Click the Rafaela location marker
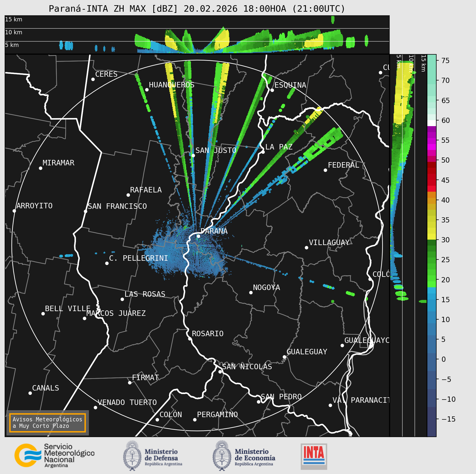The image size is (476, 474). (128, 195)
